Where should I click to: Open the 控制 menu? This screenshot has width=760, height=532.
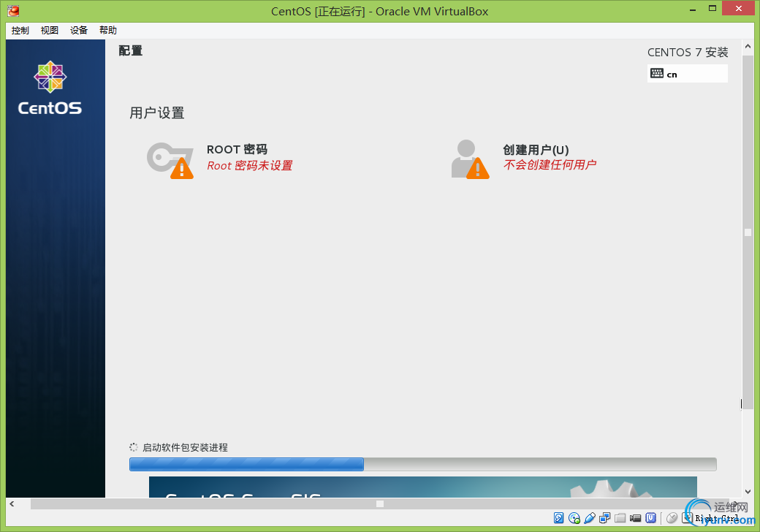point(20,31)
